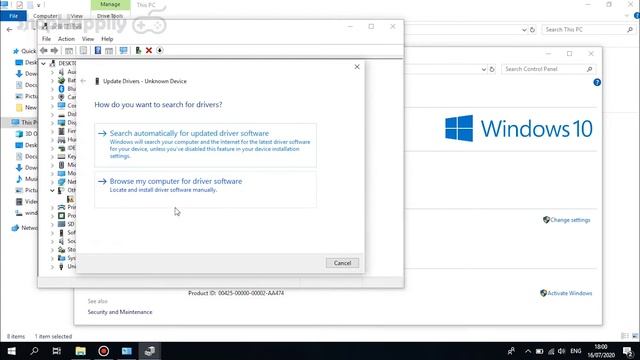Select Music folder in File Explorer sidebar
640x360 pixels.
point(27,179)
